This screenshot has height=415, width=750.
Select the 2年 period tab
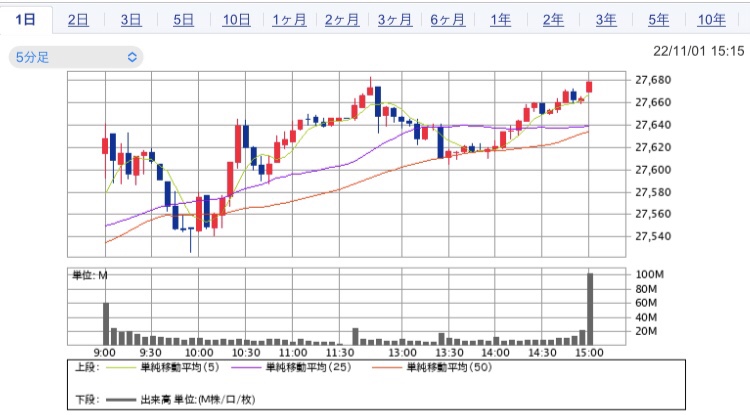(x=553, y=20)
